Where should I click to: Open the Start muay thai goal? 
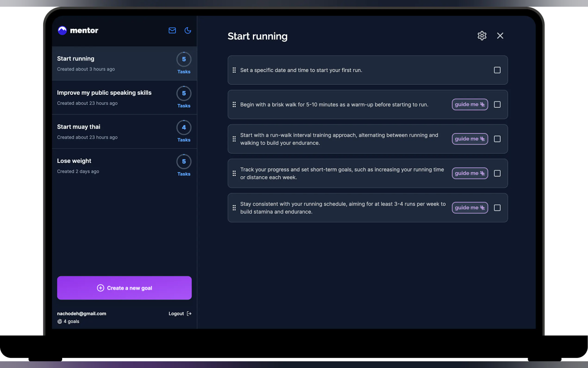click(78, 127)
